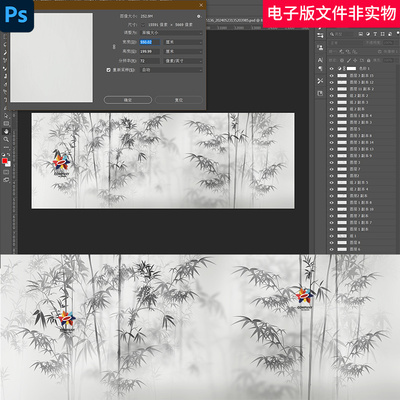The width and height of the screenshot is (400, 400).
Task: Select the Zoom magnifier tool
Action: pos(6,139)
